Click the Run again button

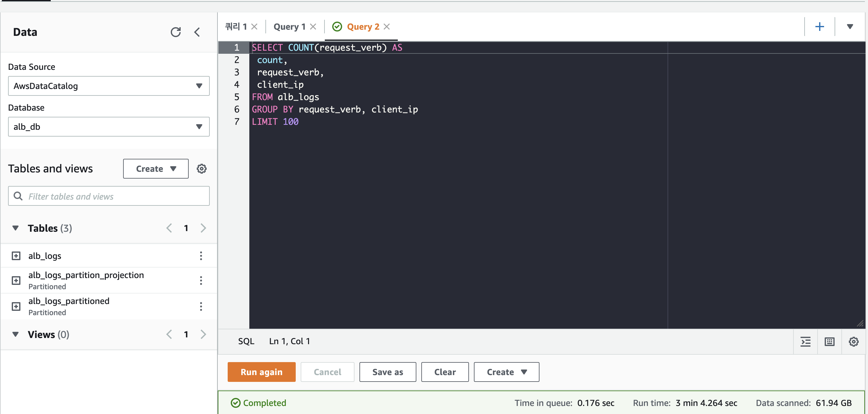pos(261,372)
